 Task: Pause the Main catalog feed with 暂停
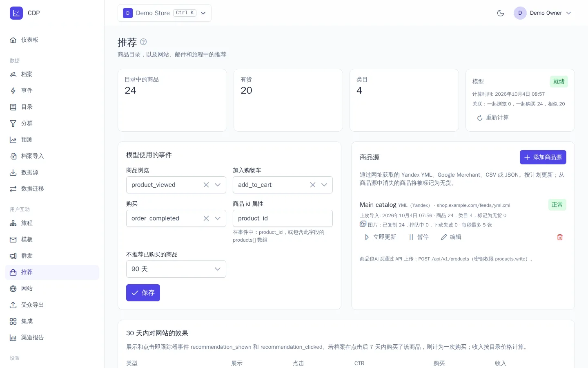click(x=419, y=237)
